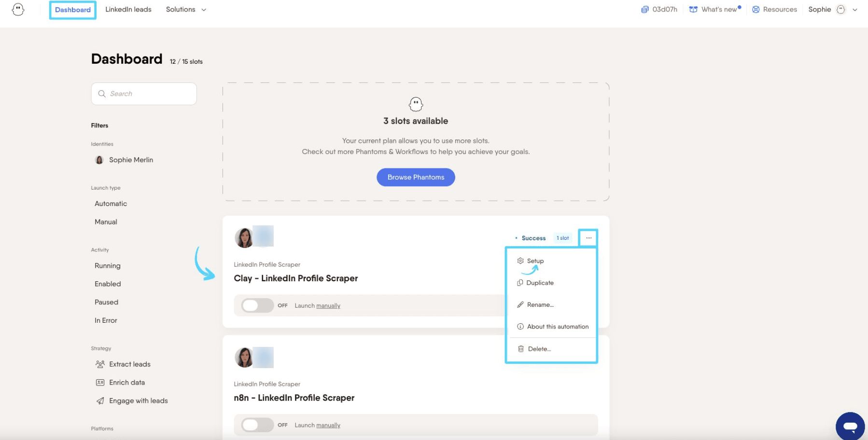Click manually link on Clay phantom
This screenshot has height=440, width=868.
tap(328, 306)
